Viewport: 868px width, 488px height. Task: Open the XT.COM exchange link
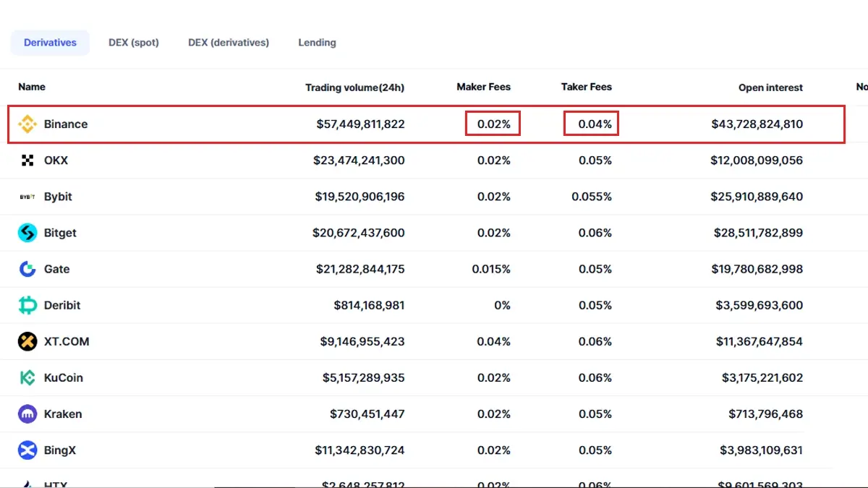pyautogui.click(x=67, y=341)
